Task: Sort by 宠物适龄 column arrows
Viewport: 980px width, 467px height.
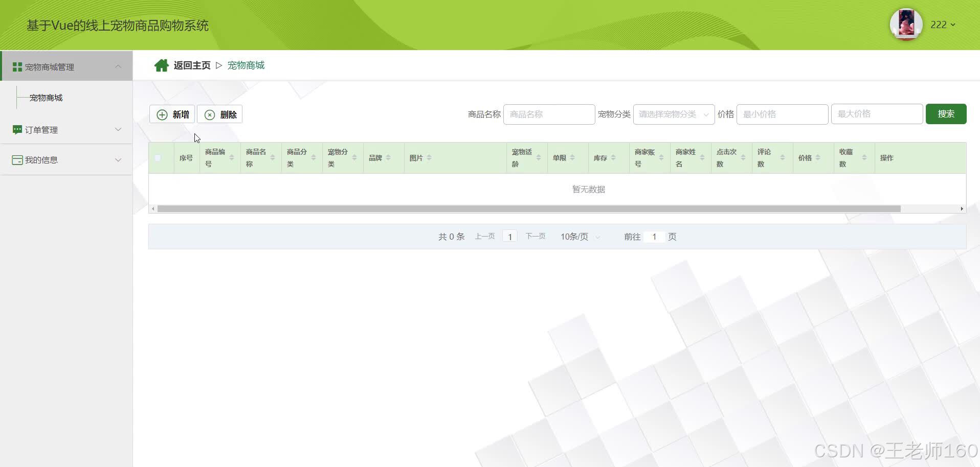Action: pos(539,158)
